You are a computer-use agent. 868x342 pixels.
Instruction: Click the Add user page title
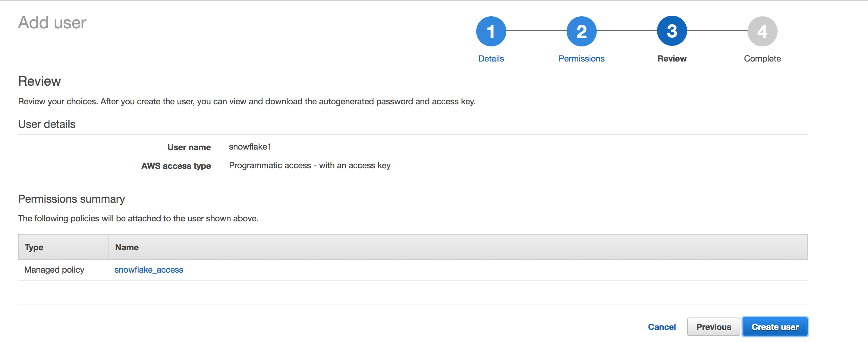52,23
